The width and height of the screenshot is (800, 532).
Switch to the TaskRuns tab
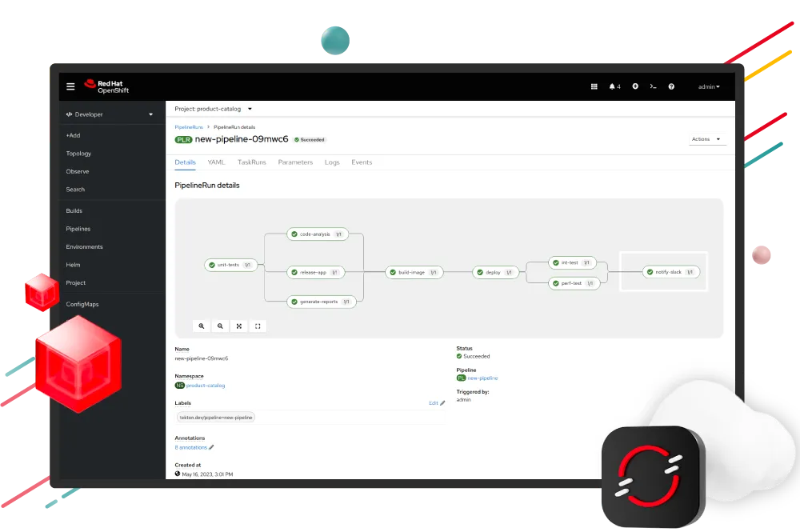251,162
